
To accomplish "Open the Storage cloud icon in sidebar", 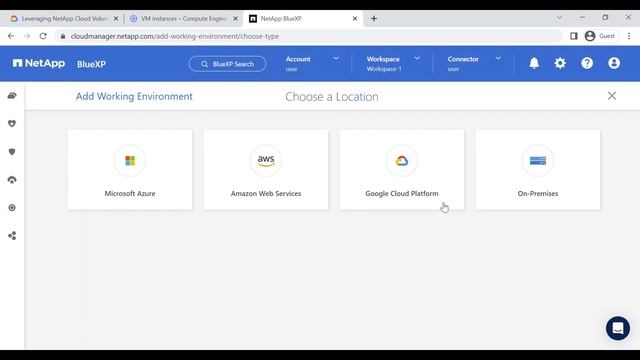I will (12, 96).
